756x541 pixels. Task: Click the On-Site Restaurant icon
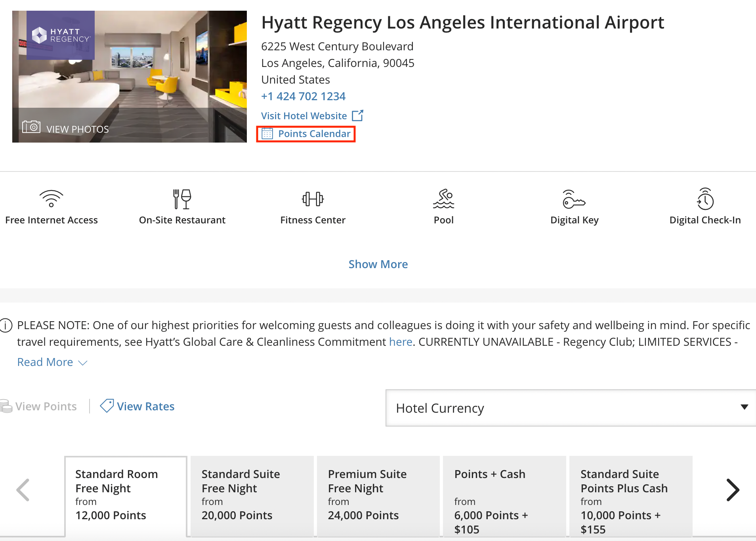182,199
